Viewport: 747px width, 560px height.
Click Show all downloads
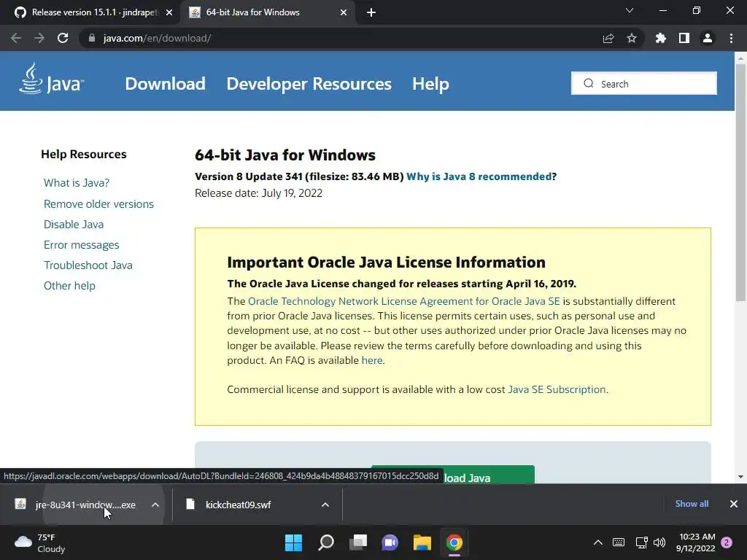click(692, 504)
